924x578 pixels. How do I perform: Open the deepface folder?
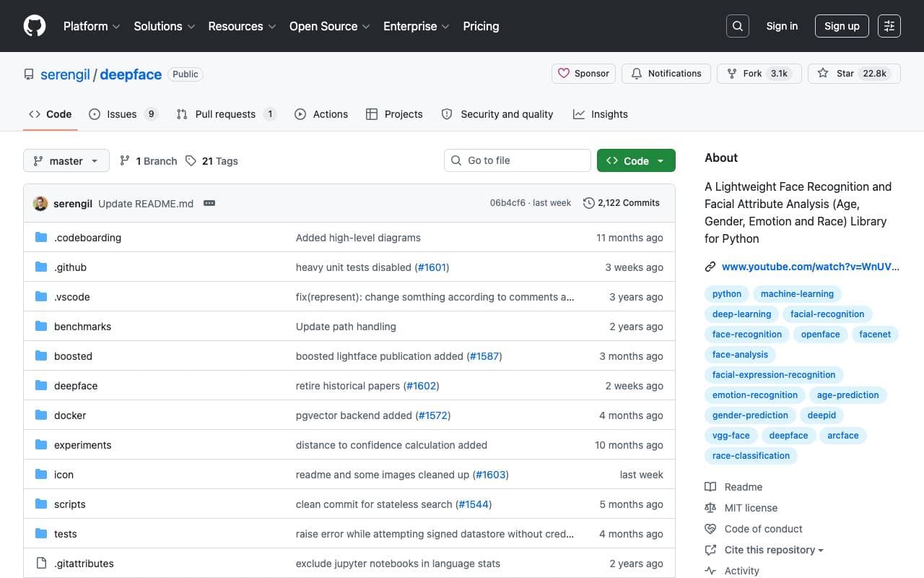coord(76,386)
